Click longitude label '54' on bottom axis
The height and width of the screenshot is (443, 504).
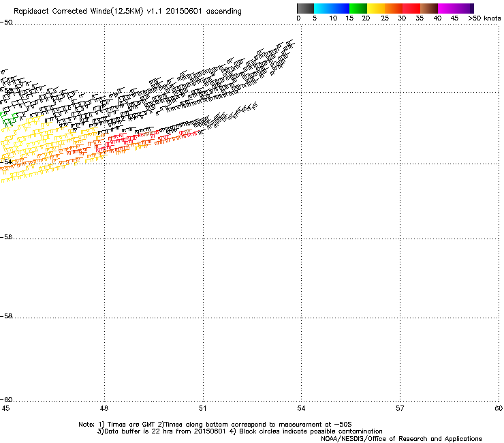(301, 408)
